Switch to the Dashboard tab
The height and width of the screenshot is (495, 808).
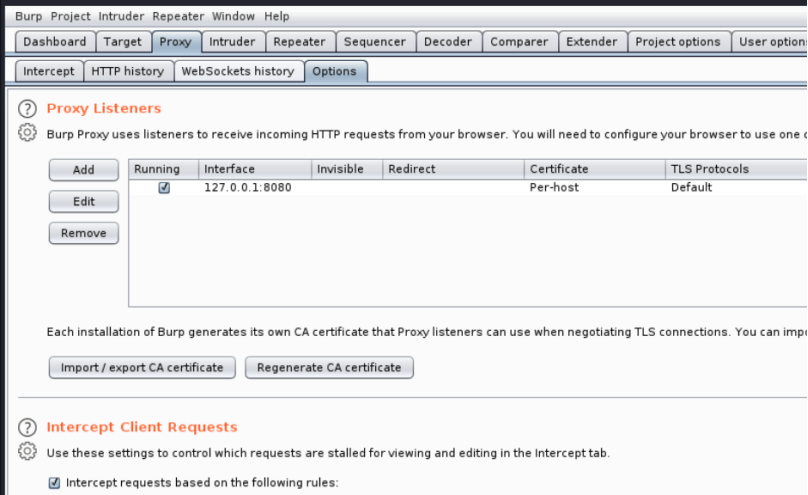point(55,42)
